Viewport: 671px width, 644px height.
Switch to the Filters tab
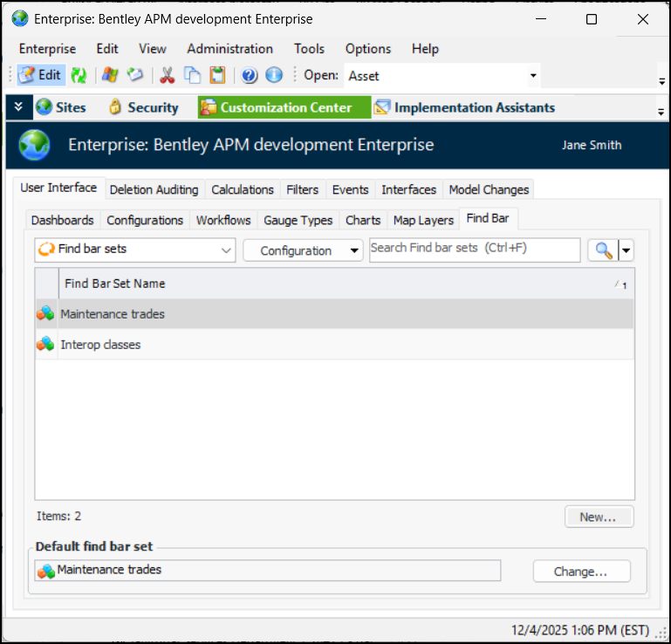[x=302, y=189]
